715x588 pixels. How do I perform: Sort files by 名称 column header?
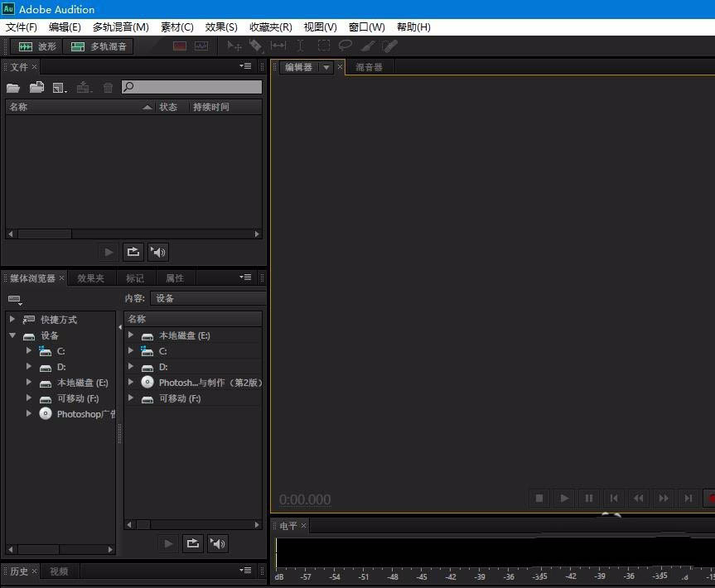click(80, 107)
